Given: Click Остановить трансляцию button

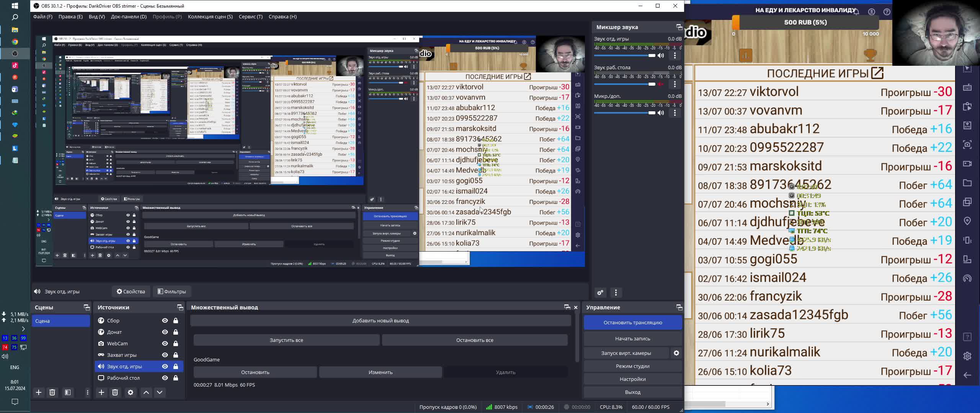Looking at the screenshot, I should coord(632,322).
